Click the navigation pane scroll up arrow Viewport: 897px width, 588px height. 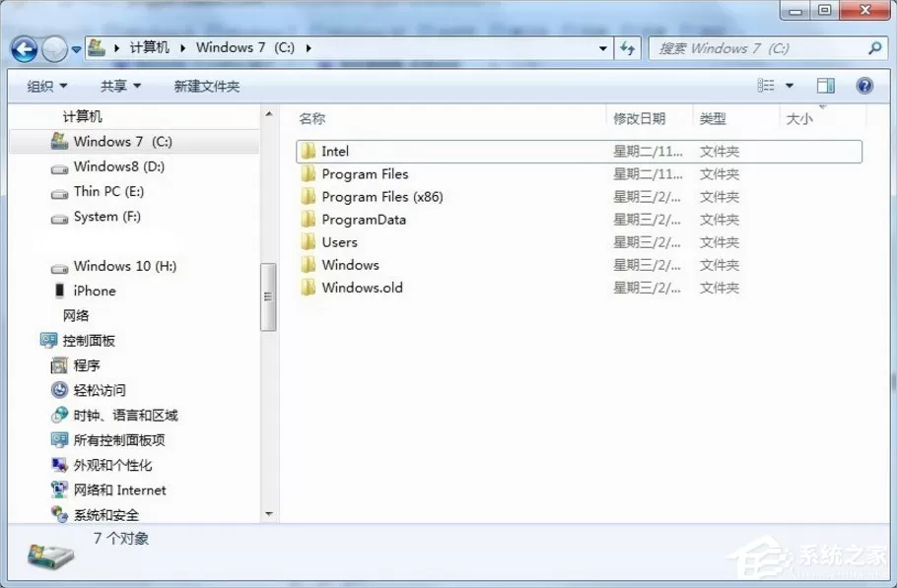click(x=269, y=114)
